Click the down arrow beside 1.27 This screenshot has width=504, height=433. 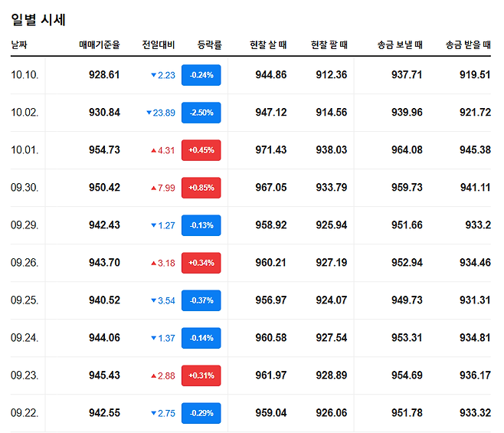154,225
